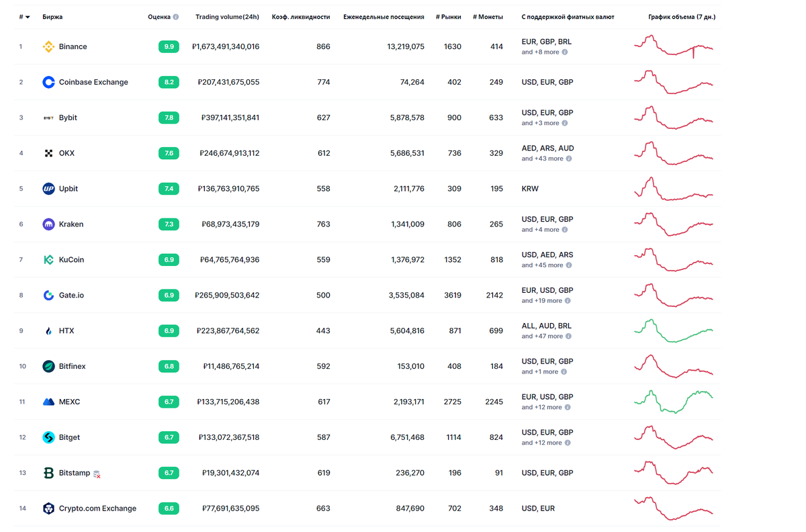Click the Bitfinex logo icon

point(48,366)
